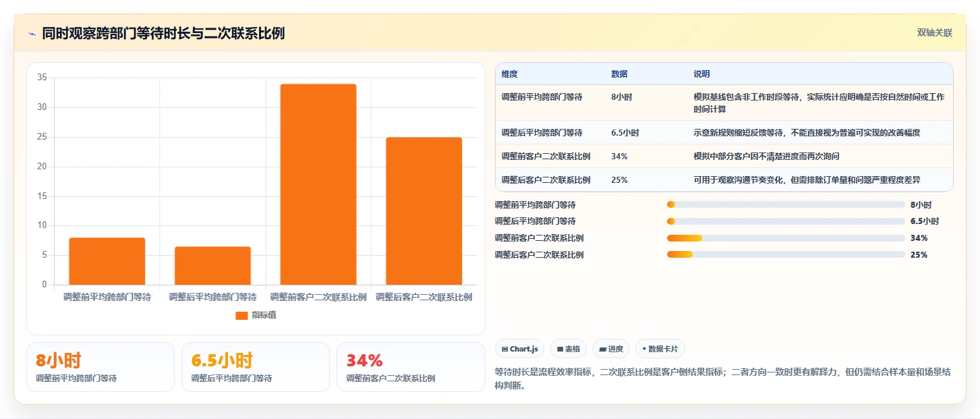Click progress value 25% at bar end
The image size is (980, 419).
(x=919, y=255)
